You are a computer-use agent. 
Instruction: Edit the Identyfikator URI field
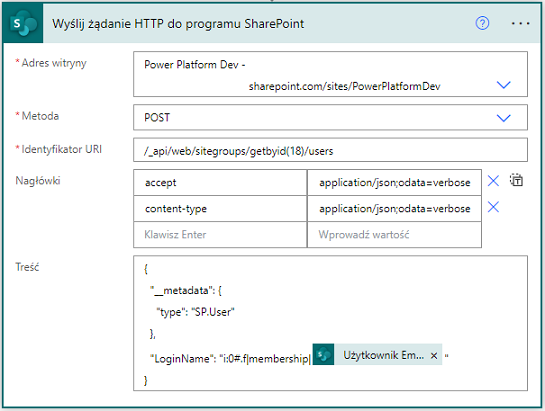tap(330, 150)
